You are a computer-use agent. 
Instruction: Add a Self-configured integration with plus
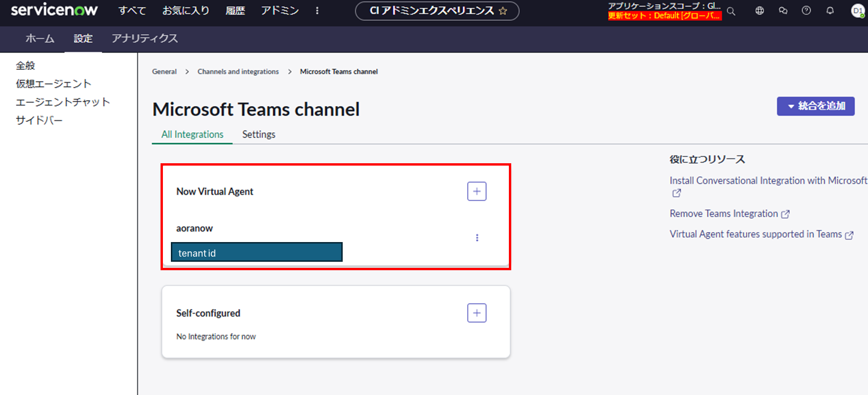[476, 313]
